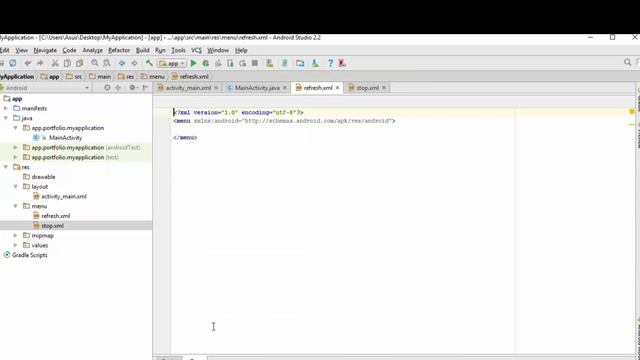Click the Find magnifier icon
Image resolution: width=640 pixels, height=360 pixels.
point(95,63)
